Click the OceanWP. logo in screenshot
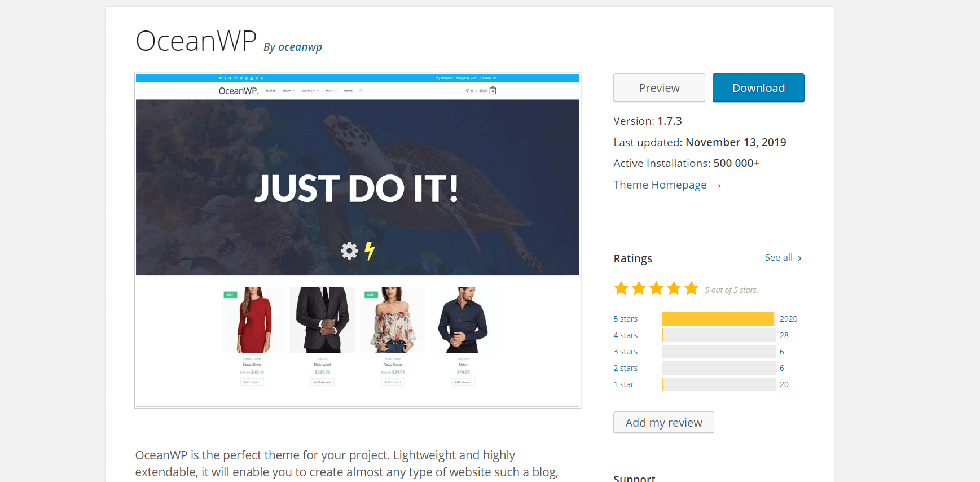Image resolution: width=980 pixels, height=482 pixels. coord(238,91)
